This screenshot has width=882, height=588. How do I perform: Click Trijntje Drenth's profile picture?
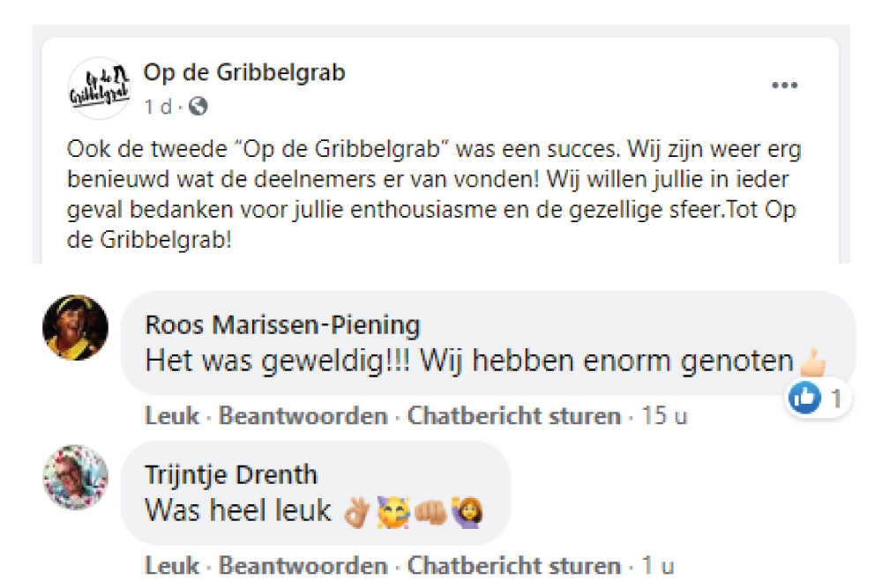76,477
